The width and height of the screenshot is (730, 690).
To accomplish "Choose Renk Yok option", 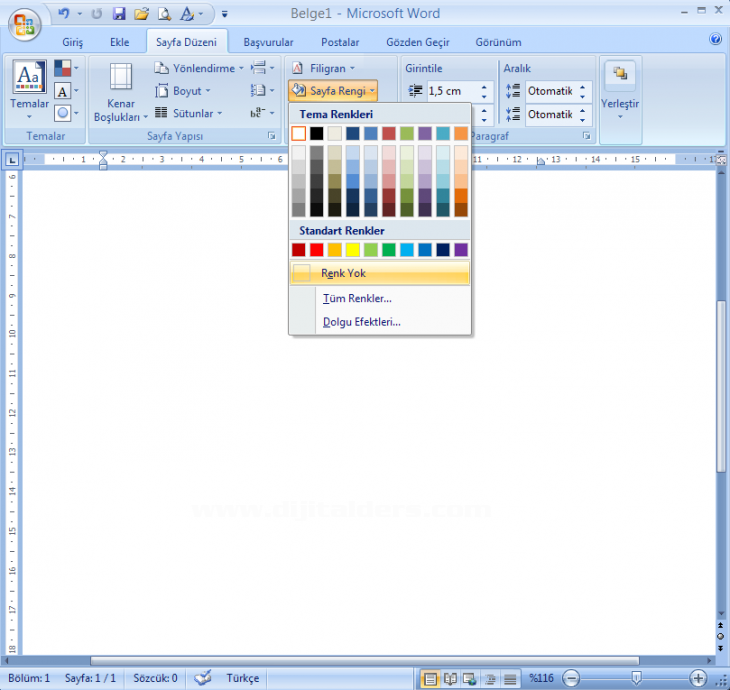I will pos(379,273).
